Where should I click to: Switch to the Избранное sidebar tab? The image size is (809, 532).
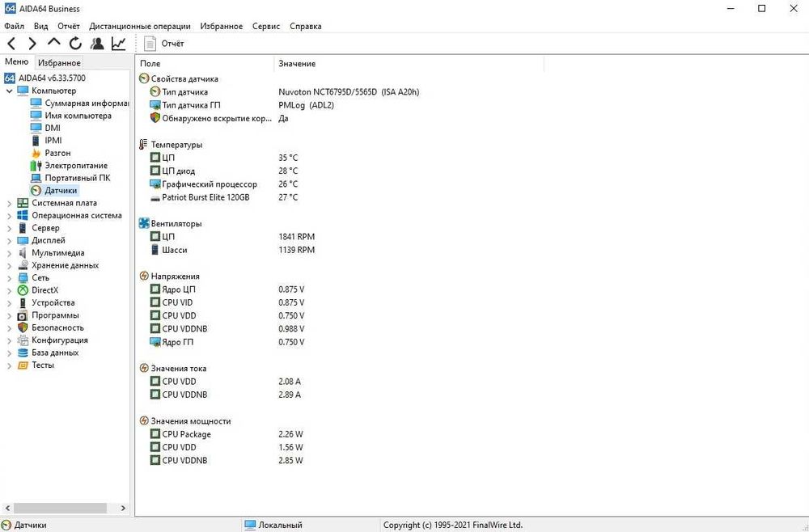(x=59, y=63)
